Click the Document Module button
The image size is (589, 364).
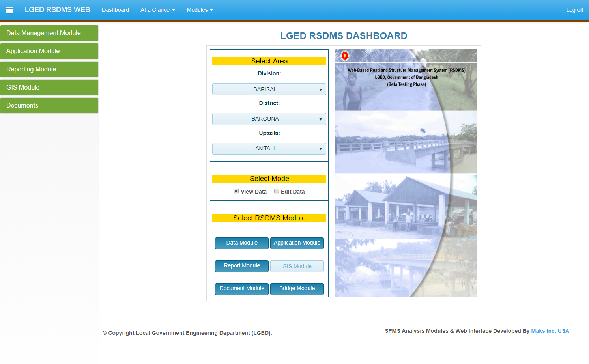[x=242, y=289]
